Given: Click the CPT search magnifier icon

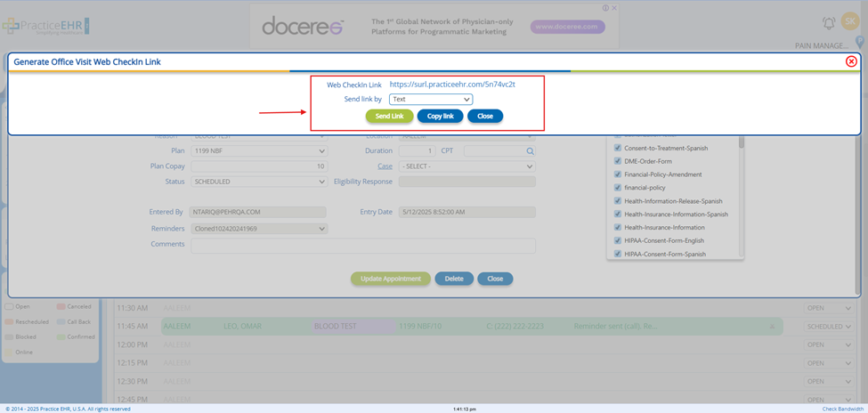Looking at the screenshot, I should pyautogui.click(x=530, y=151).
